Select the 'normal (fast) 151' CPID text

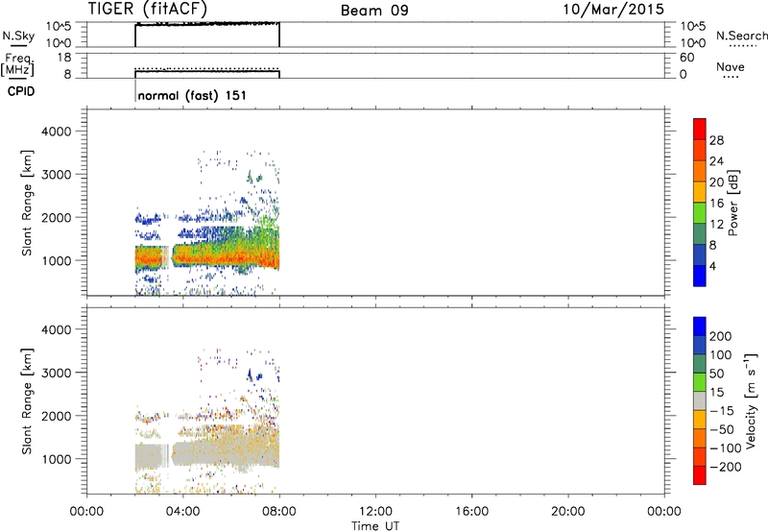(x=192, y=95)
